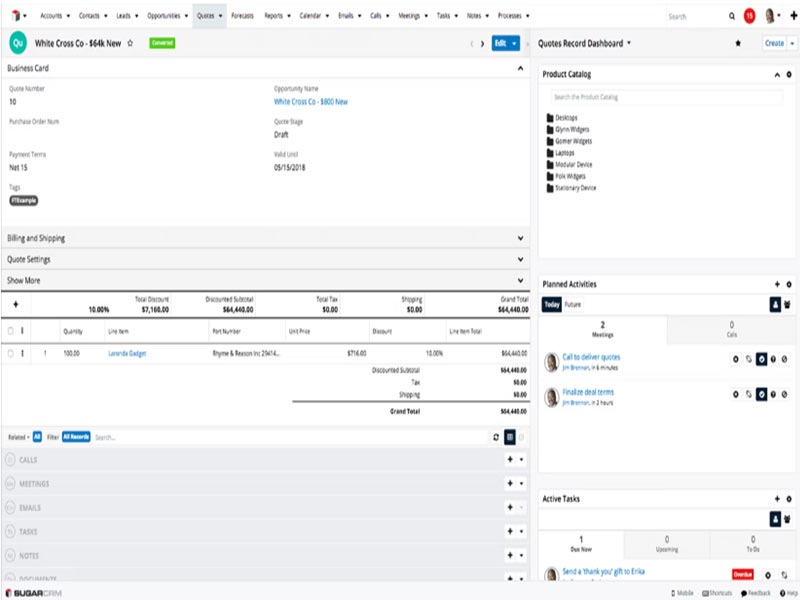Click the gear icon on Product Catalog panel
Image resolution: width=800 pixels, height=600 pixels.
pyautogui.click(x=789, y=75)
